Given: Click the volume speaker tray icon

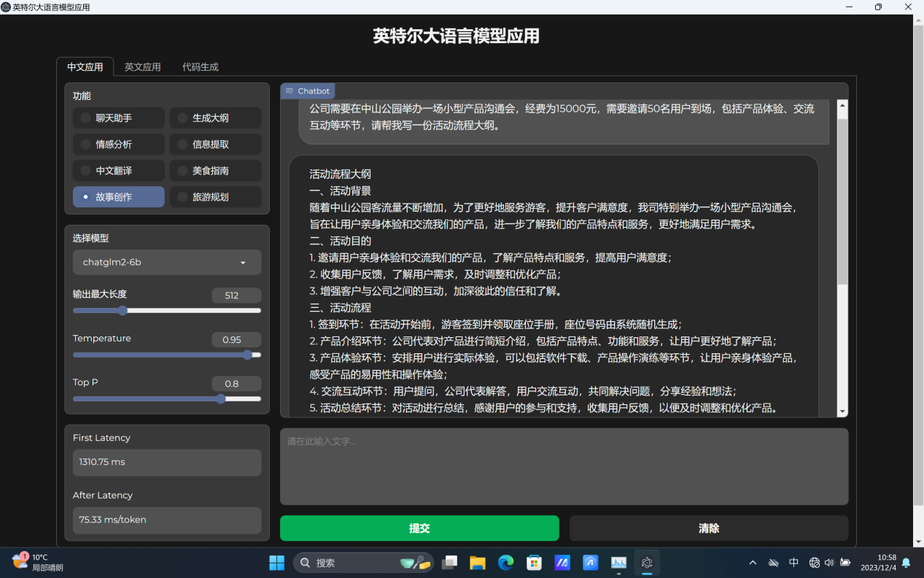Looking at the screenshot, I should click(x=829, y=563).
